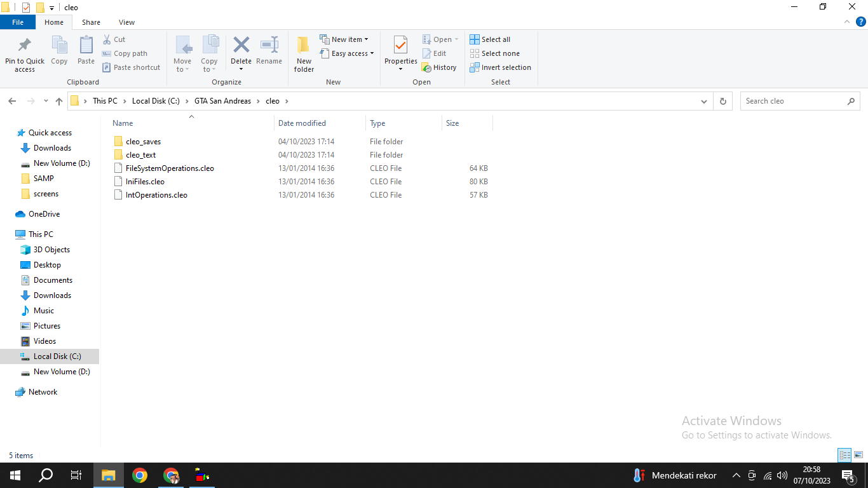Select the IniFiles.cleo file
868x488 pixels.
tap(145, 182)
